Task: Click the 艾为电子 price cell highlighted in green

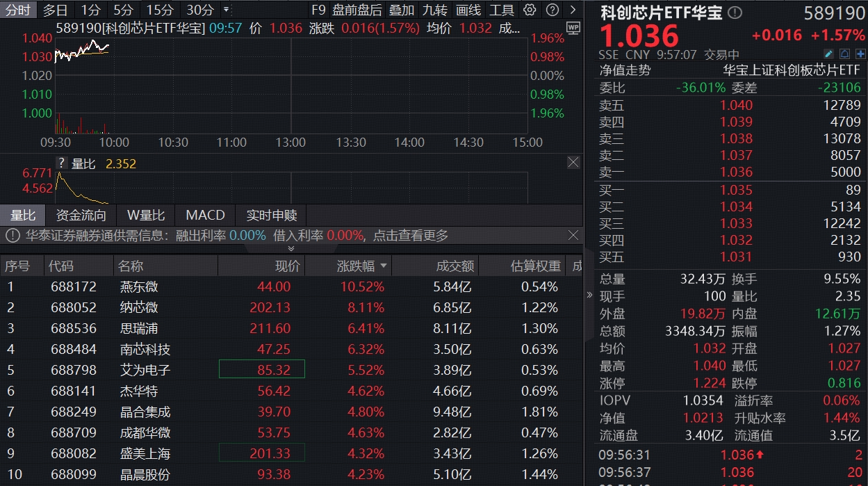Action: [x=262, y=371]
